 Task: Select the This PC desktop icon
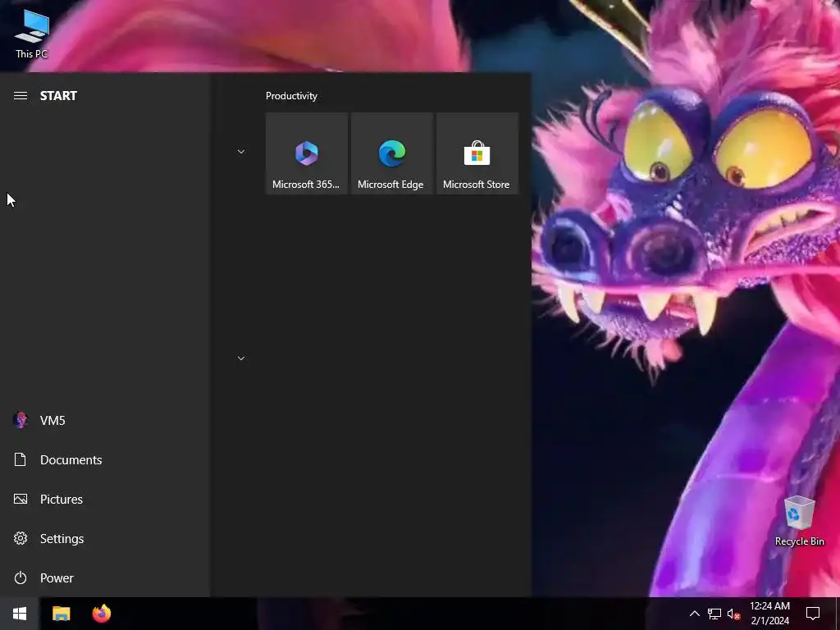pyautogui.click(x=32, y=34)
